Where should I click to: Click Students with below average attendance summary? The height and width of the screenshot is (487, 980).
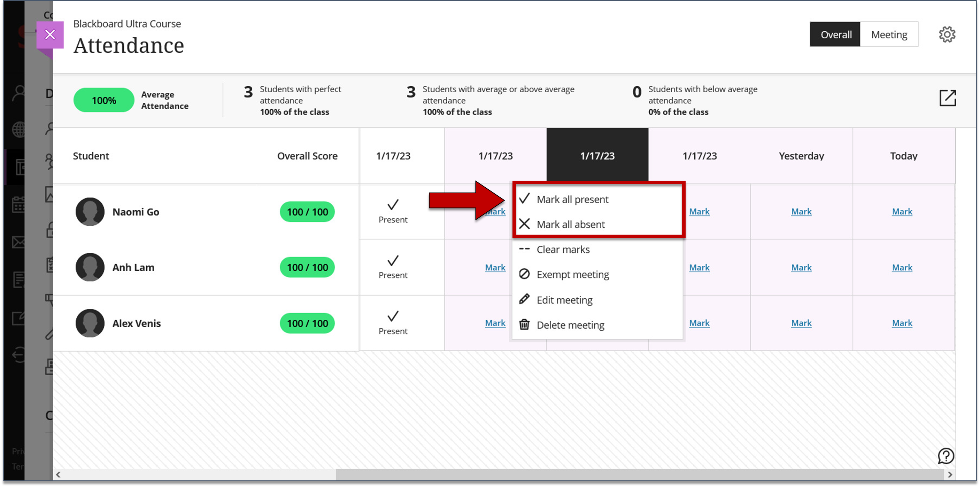(695, 100)
